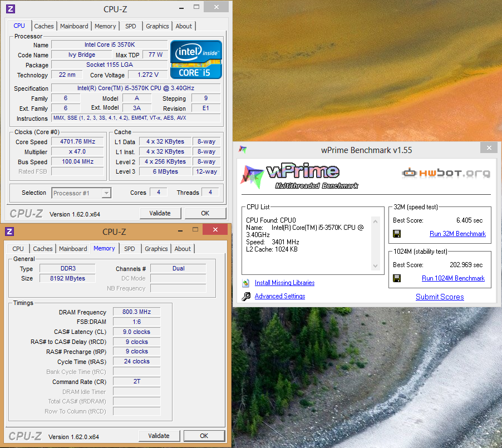Click the save floppy icon under 1024M stability test

[397, 278]
